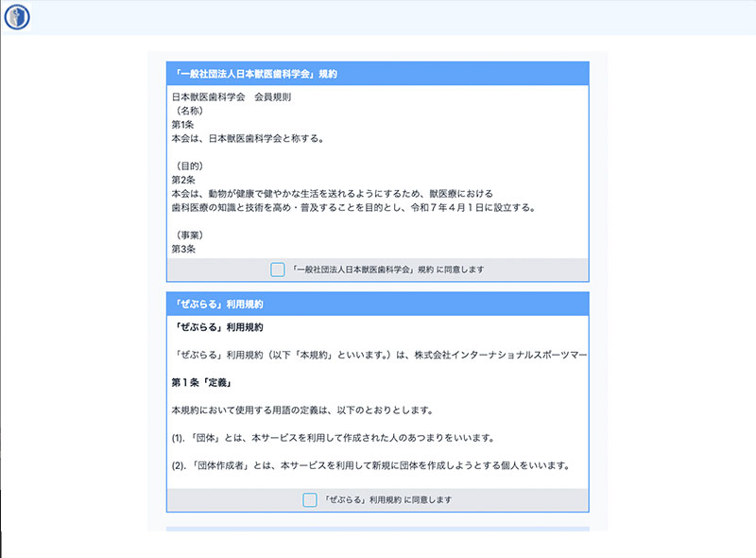Click the 本会は、日本獣医歯科学会と称する sentence
Screen dimensions: 756x558
tap(248, 139)
